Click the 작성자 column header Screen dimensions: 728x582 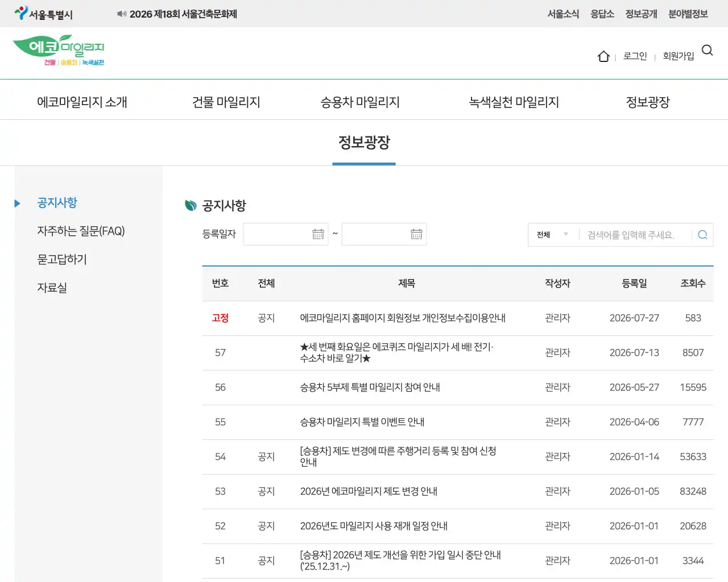[557, 284]
